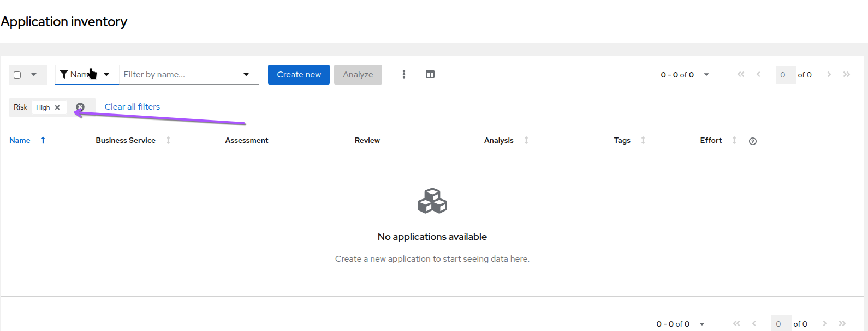This screenshot has height=331, width=868.
Task: Focus the Filter by name field
Action: 180,75
